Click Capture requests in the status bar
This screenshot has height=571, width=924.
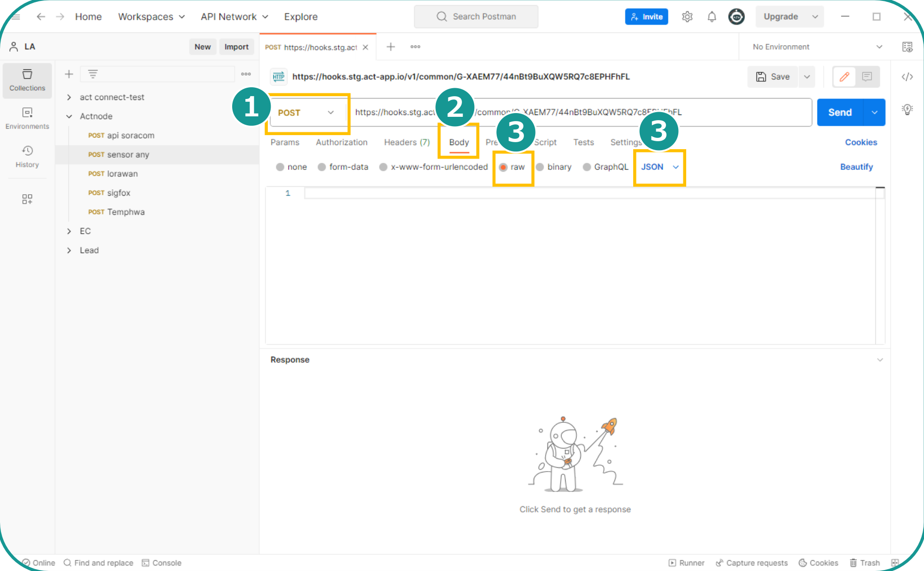pyautogui.click(x=751, y=563)
